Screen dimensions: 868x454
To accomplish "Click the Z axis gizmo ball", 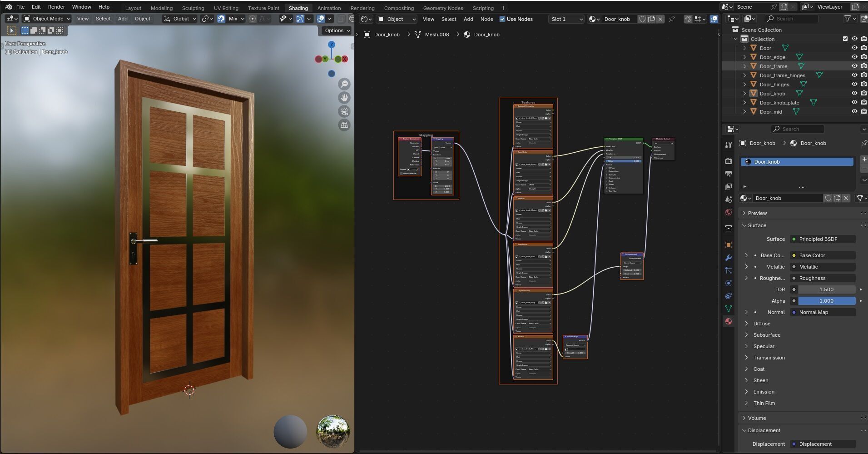I will (x=332, y=45).
